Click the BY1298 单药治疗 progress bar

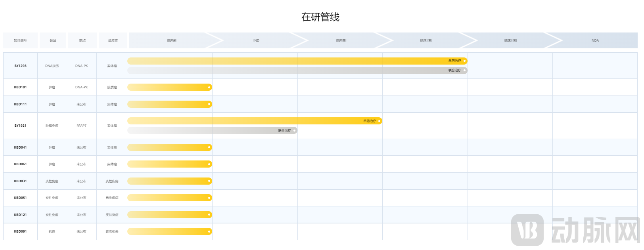[x=297, y=61]
